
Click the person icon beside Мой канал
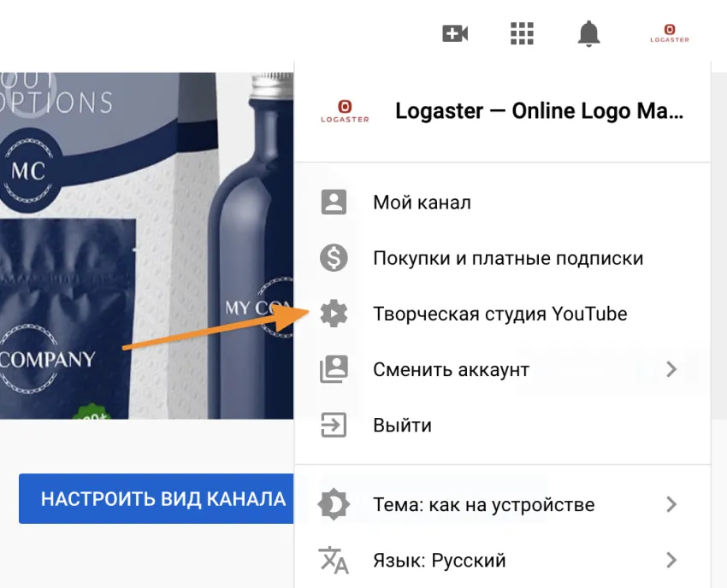[x=334, y=203]
